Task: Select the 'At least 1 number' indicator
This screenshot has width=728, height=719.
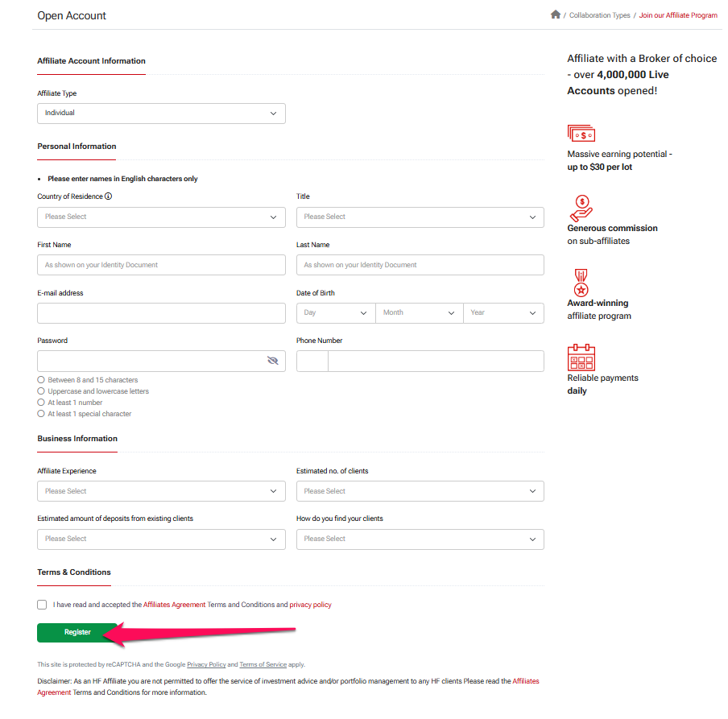Action: (40, 402)
